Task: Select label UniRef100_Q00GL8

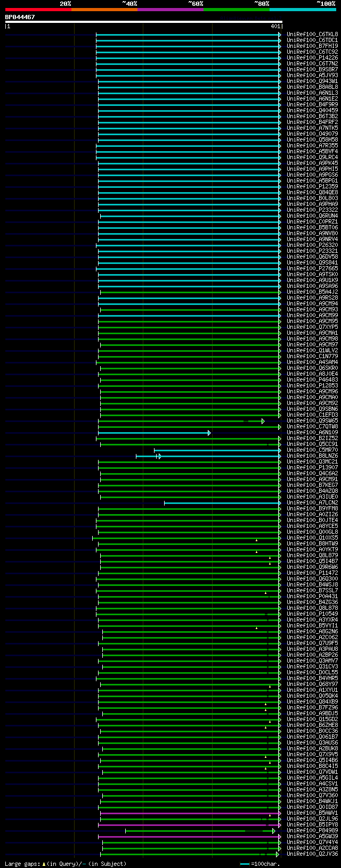Action: [x=312, y=532]
